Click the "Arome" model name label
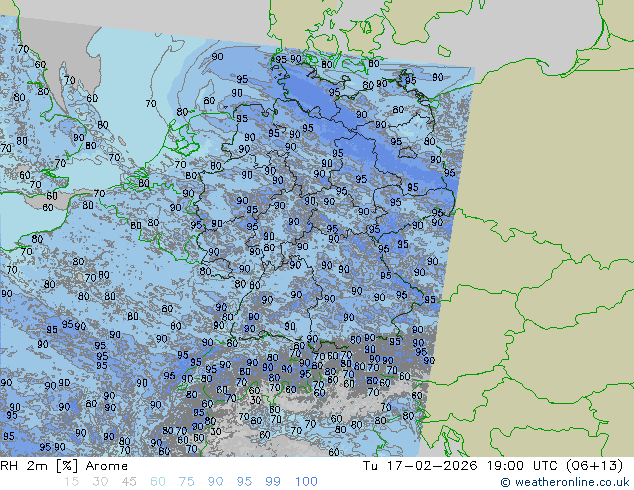This screenshot has width=634, height=490. pyautogui.click(x=107, y=466)
